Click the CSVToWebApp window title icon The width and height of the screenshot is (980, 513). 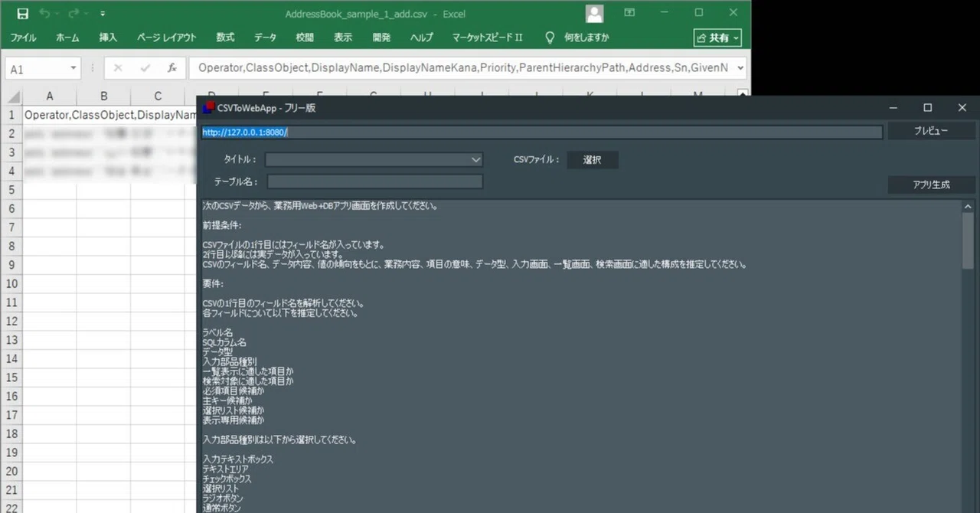[x=207, y=108]
